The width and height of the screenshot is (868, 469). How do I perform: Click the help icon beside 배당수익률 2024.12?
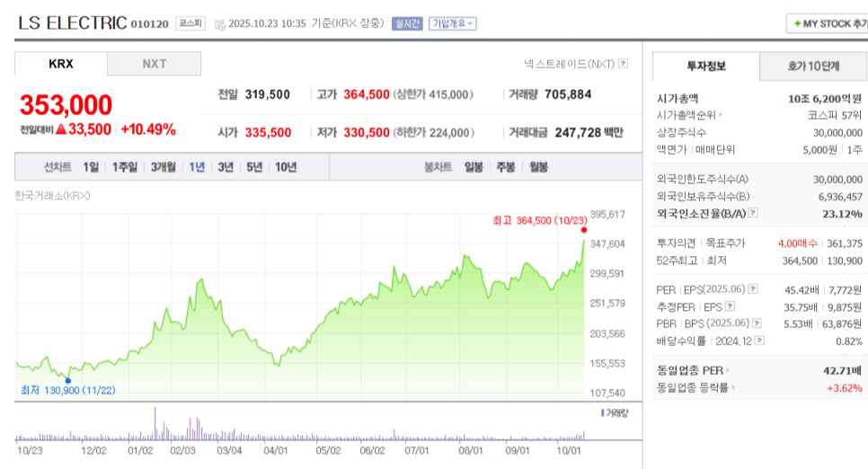(x=760, y=341)
